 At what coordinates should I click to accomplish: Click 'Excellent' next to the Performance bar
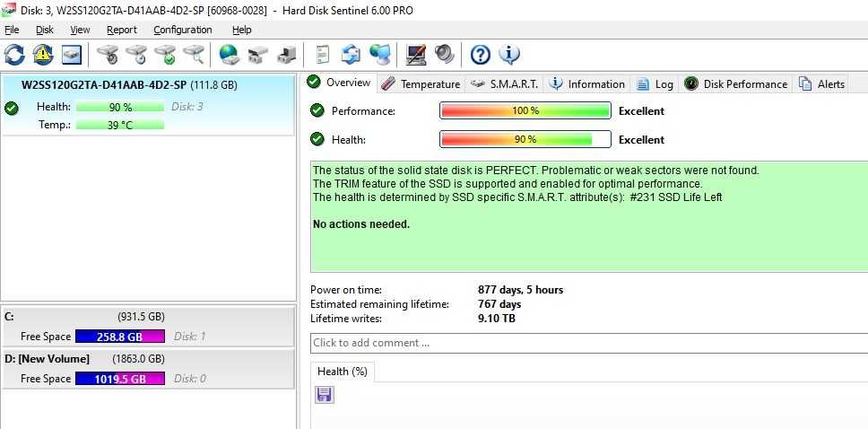642,111
